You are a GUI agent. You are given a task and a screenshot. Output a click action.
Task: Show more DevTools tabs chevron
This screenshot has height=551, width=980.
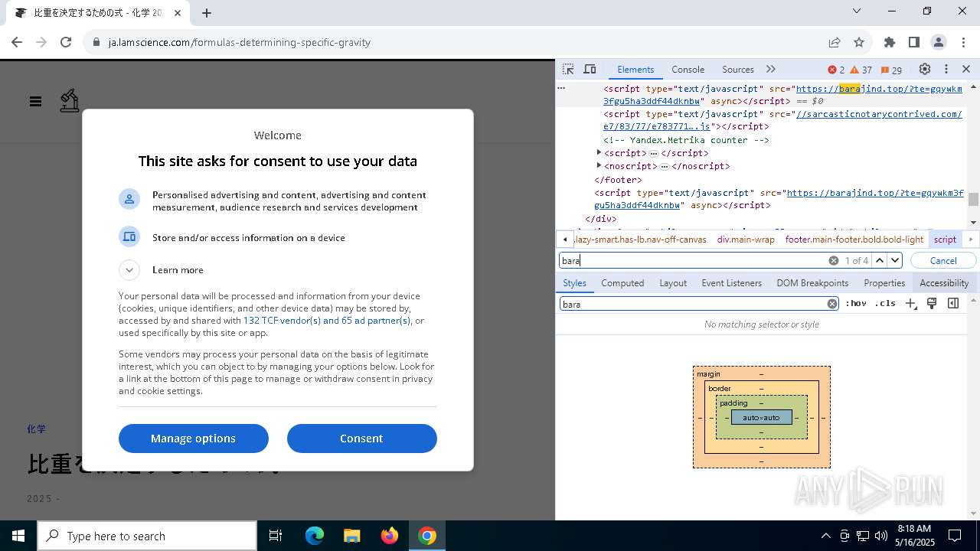pos(771,69)
